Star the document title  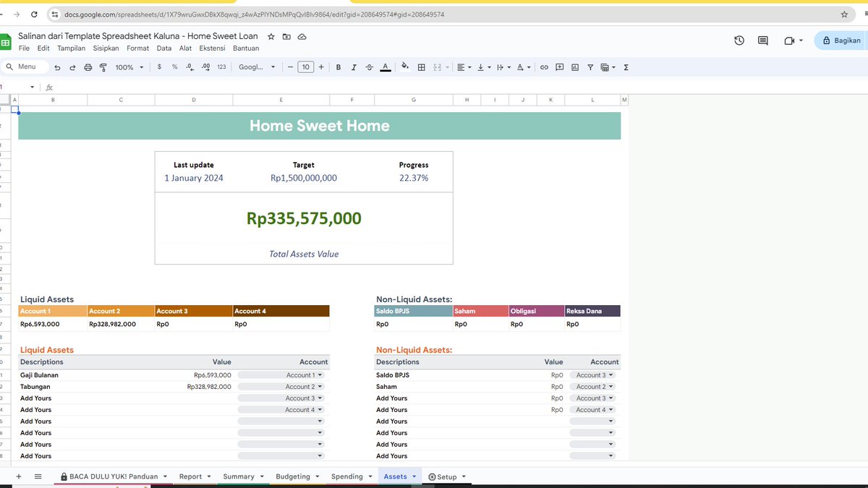(271, 36)
